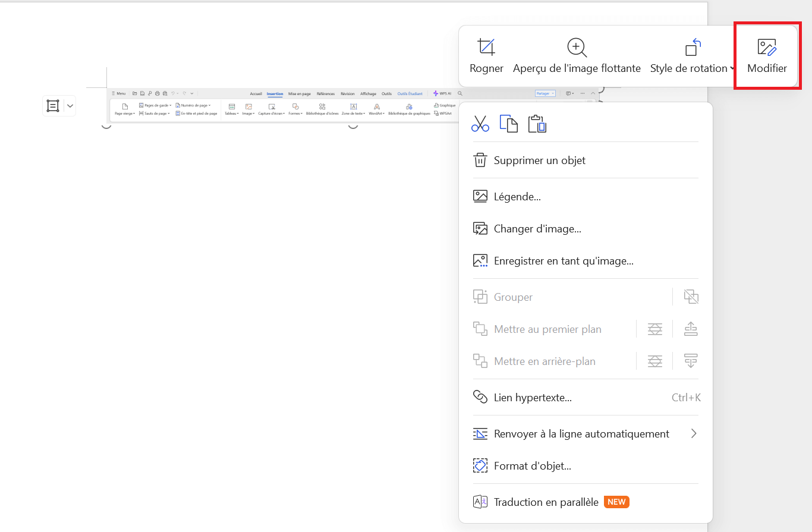Click Mettre au premier plan
This screenshot has height=532, width=812.
pos(547,329)
